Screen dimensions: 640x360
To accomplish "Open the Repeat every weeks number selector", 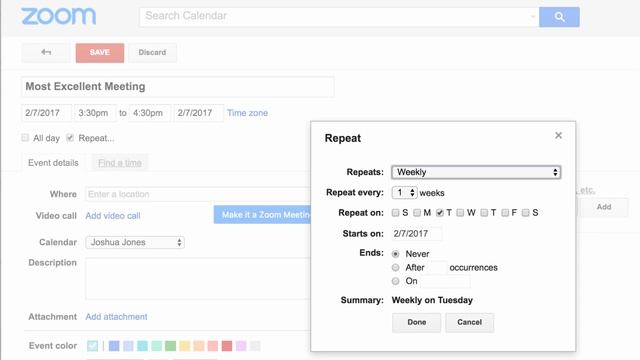I will (x=404, y=193).
